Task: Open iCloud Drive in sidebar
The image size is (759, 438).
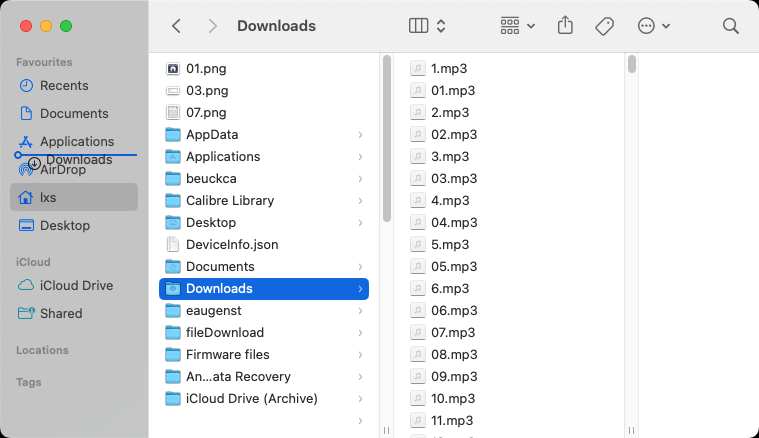Action: tap(74, 286)
